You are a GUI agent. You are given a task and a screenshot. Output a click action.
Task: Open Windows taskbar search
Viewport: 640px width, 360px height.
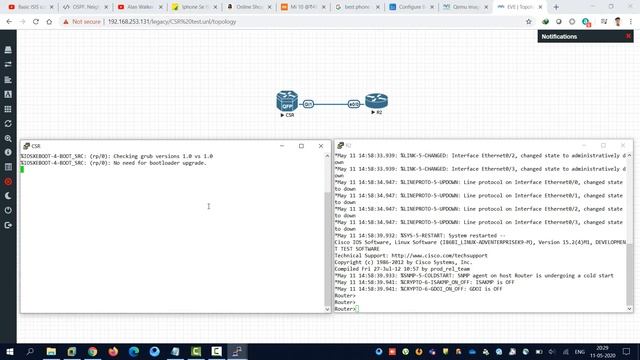[30, 351]
